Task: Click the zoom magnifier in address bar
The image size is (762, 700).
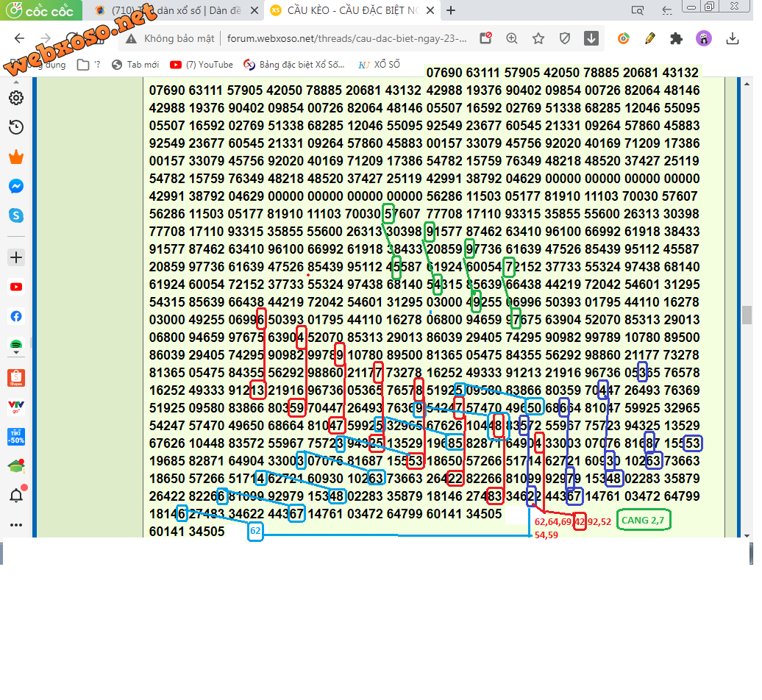Action: 512,39
